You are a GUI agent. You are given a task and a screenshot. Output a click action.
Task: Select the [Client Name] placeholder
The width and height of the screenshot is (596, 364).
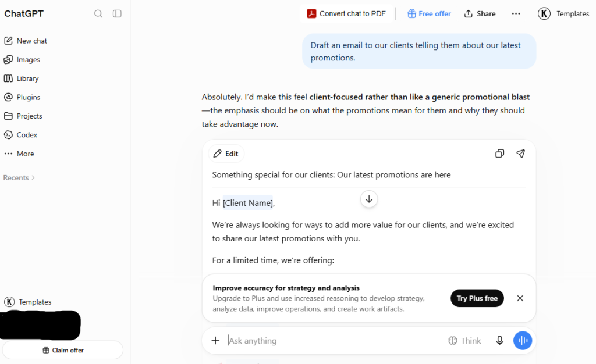248,203
